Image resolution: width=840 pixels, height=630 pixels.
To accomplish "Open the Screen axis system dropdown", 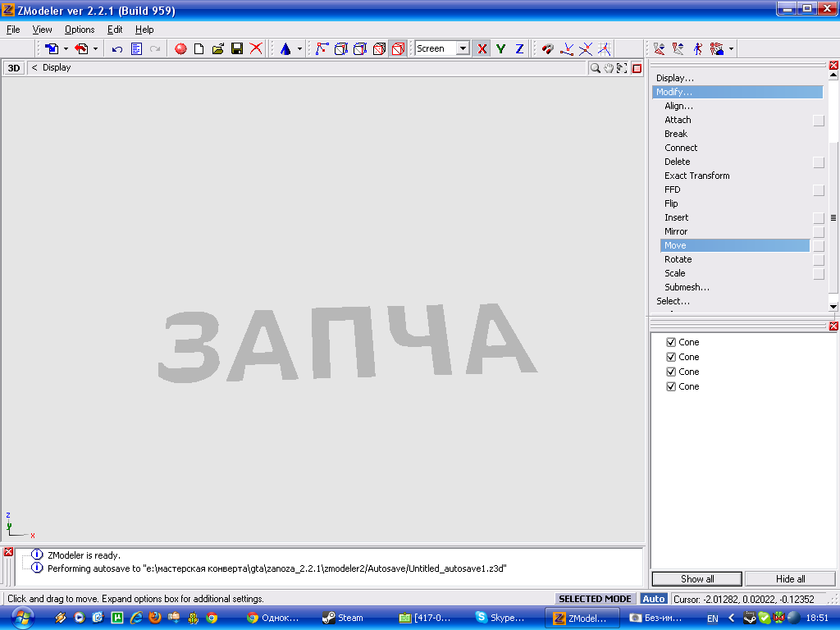I will pos(463,49).
